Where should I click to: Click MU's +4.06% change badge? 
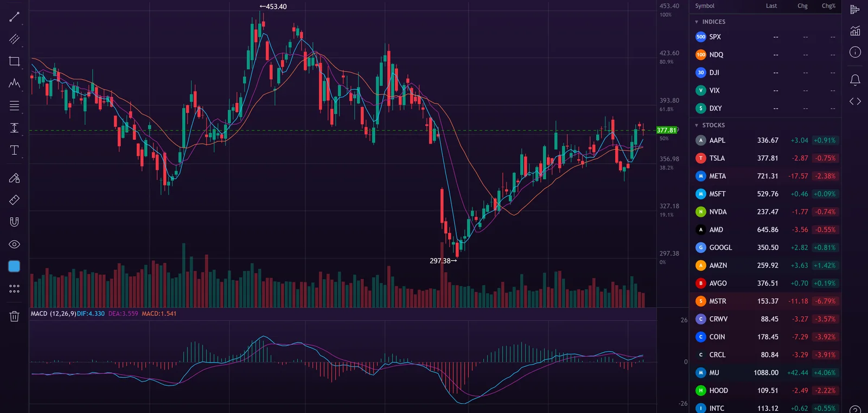[x=825, y=373]
